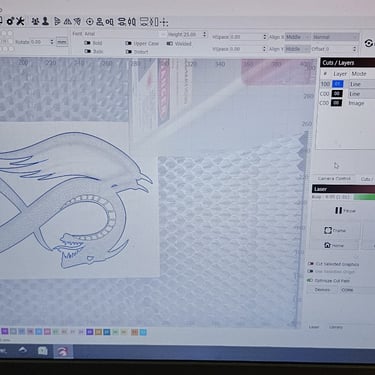This screenshot has width=375, height=375.
Task: Open the Normal style dropdown
Action: click(335, 37)
